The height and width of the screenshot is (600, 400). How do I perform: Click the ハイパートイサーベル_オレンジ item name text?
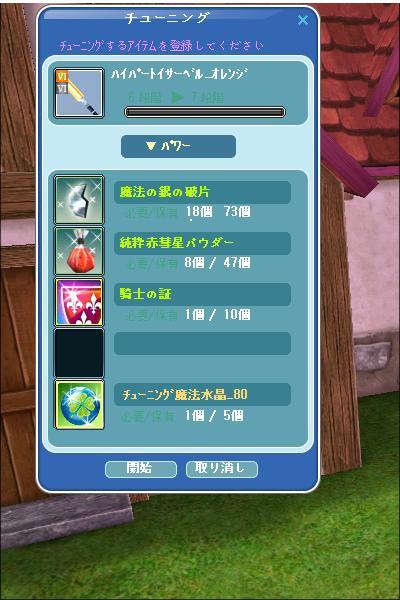(x=179, y=73)
